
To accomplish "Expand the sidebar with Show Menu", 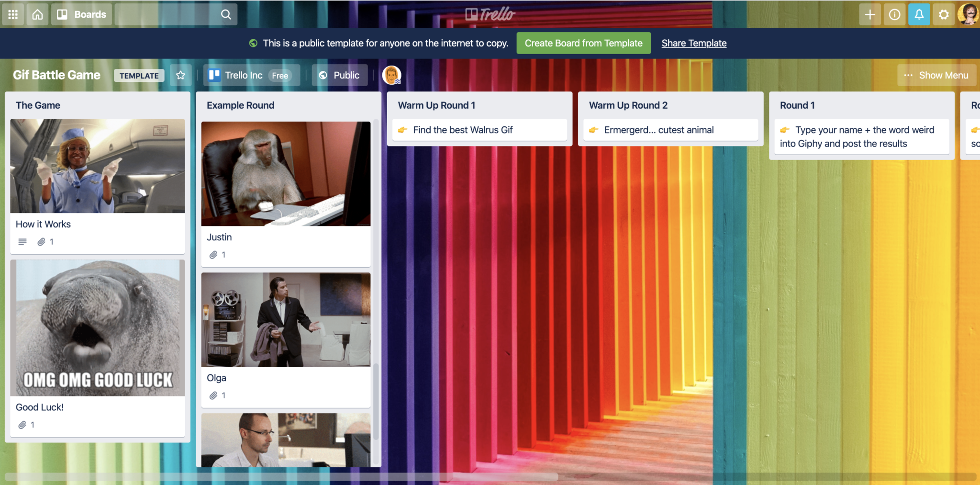I will click(936, 75).
